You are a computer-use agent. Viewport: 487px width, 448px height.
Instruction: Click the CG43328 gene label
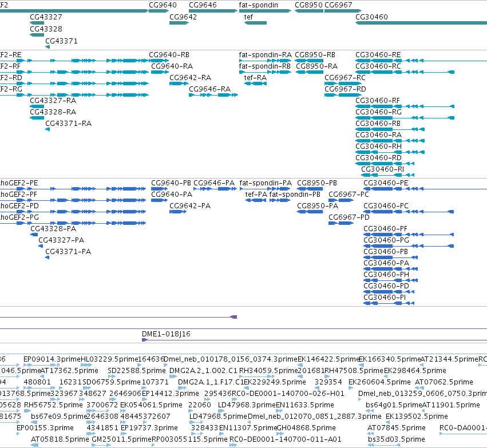click(46, 29)
